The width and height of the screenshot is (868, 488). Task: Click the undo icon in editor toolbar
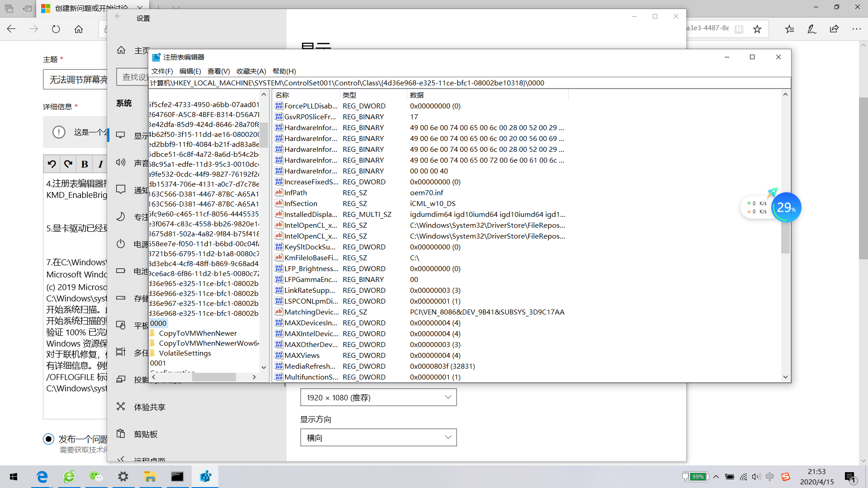pyautogui.click(x=52, y=164)
